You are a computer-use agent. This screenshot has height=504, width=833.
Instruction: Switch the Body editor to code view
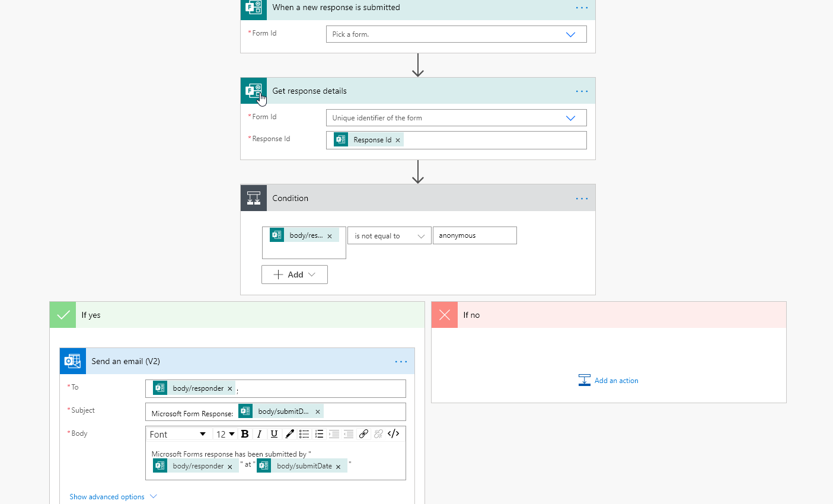coord(393,433)
